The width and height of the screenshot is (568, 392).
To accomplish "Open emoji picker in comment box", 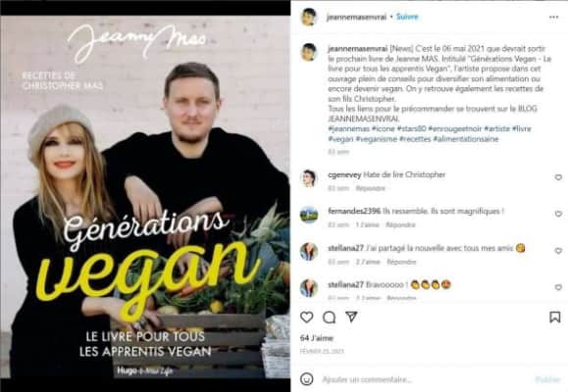I will point(306,379).
